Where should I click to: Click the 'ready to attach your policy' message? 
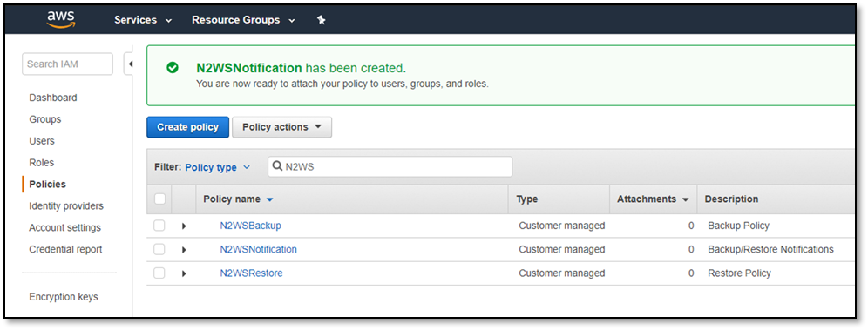tap(342, 84)
